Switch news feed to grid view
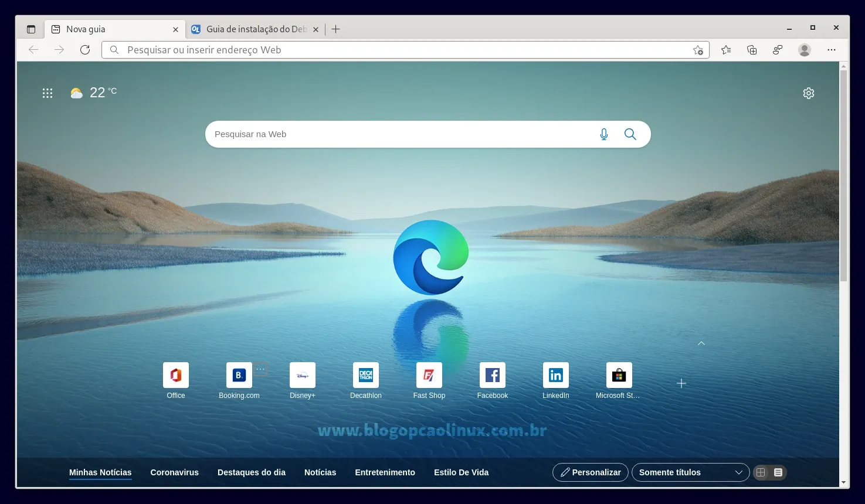865x504 pixels. [761, 472]
